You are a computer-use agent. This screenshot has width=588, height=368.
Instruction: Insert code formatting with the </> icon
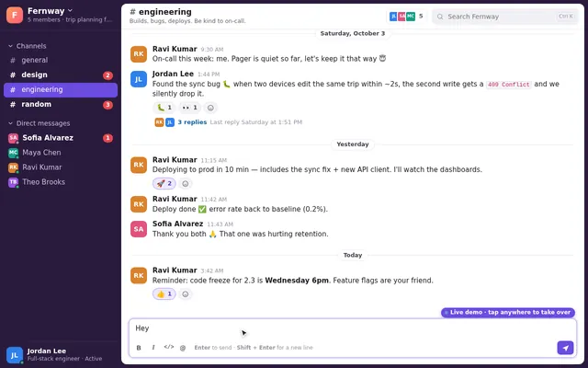click(x=169, y=347)
